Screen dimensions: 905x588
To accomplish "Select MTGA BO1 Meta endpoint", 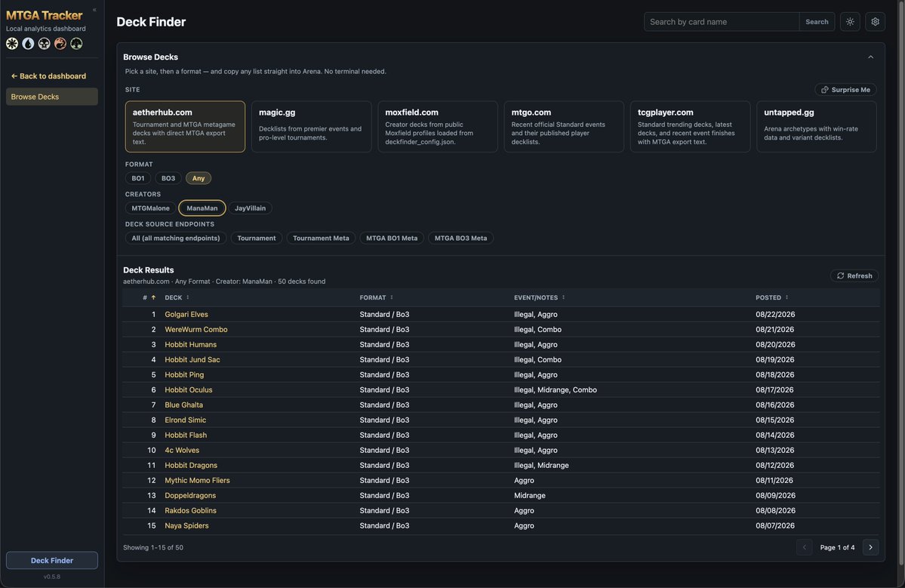I will click(x=392, y=239).
